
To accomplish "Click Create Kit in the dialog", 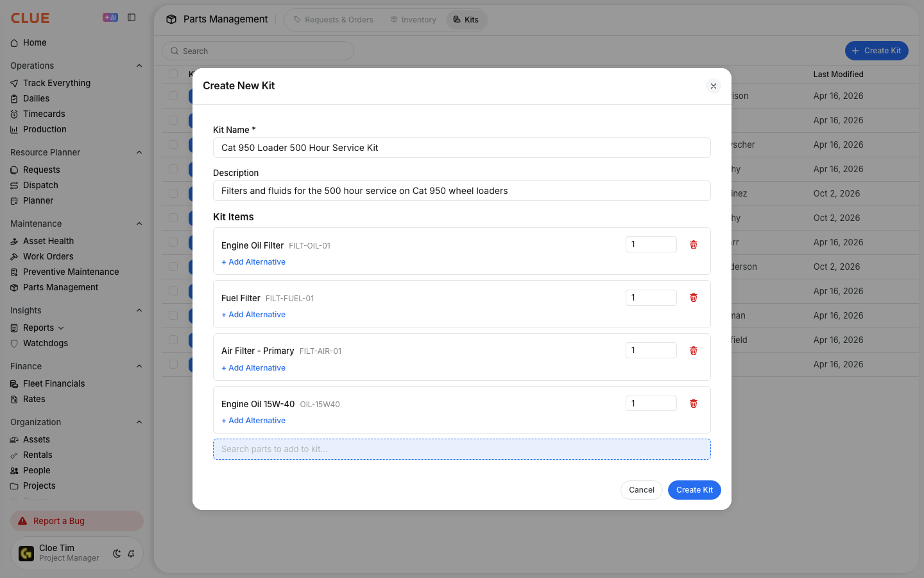I will click(694, 490).
